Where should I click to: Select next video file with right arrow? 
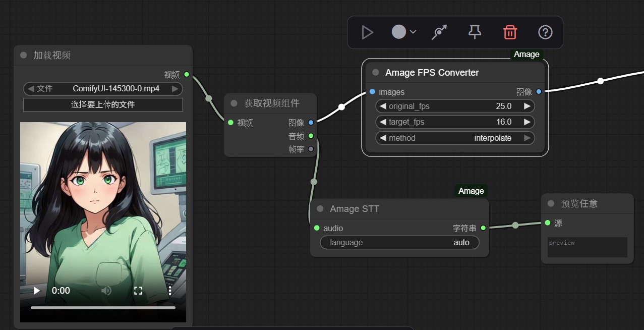175,89
